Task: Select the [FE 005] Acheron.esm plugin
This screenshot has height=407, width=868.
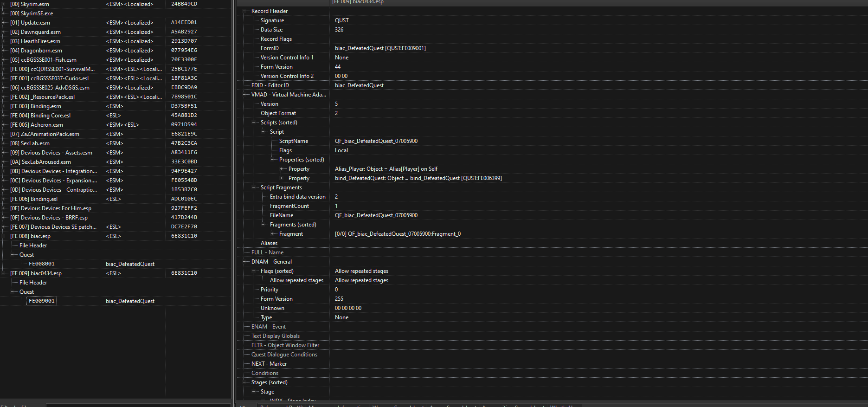Action: point(37,125)
